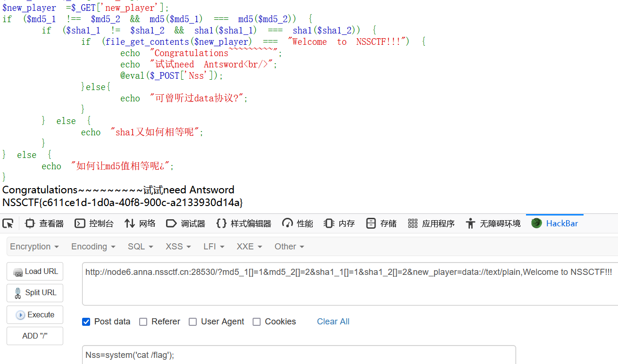Click the storage icon beside 存储

[x=371, y=223]
